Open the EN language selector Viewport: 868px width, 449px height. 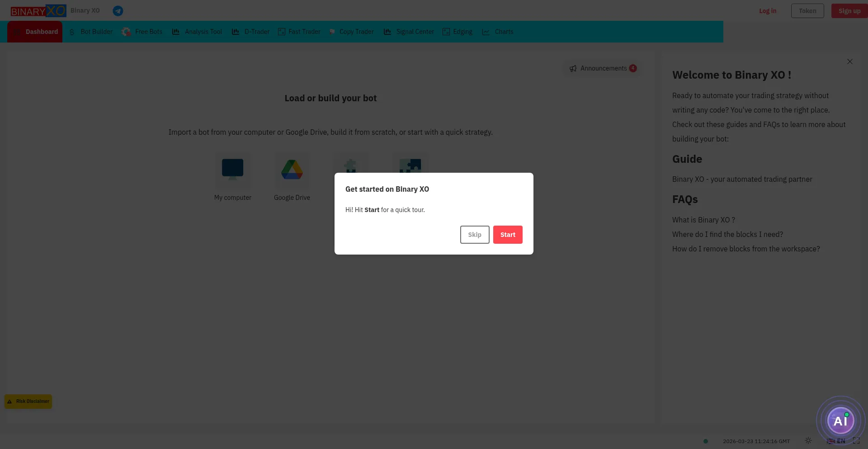(x=836, y=441)
